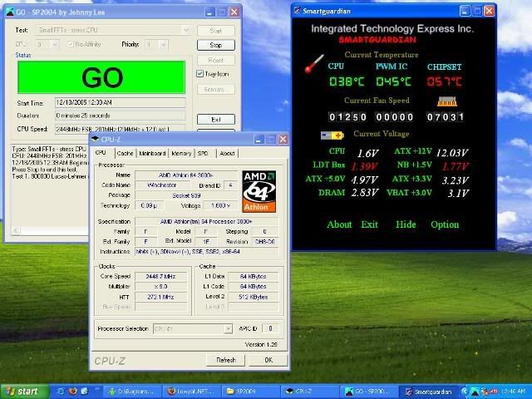532x399 pixels.
Task: Click the ATI tray icon
Action: [493, 392]
